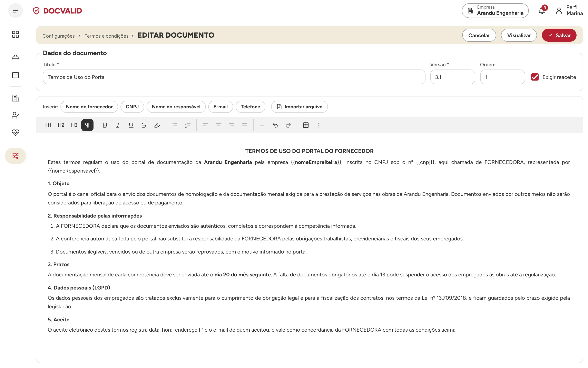Open the hamburger menu

[16, 11]
